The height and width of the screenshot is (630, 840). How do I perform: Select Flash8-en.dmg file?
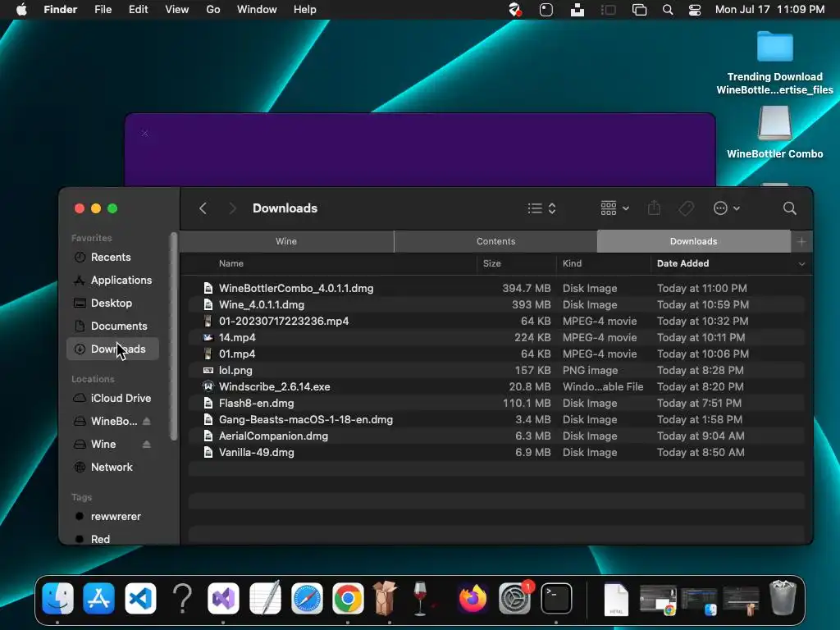click(496, 404)
